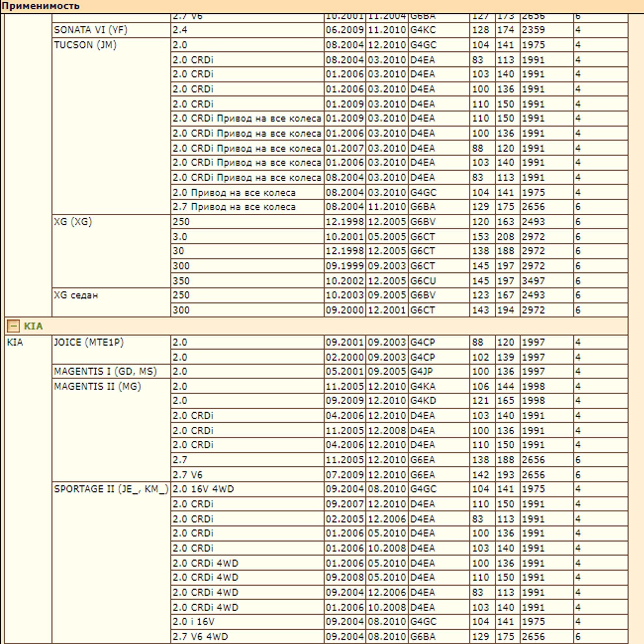Select the JOICE (MTE1P) model cell
Viewport: 644px width, 644px height.
[x=111, y=349]
